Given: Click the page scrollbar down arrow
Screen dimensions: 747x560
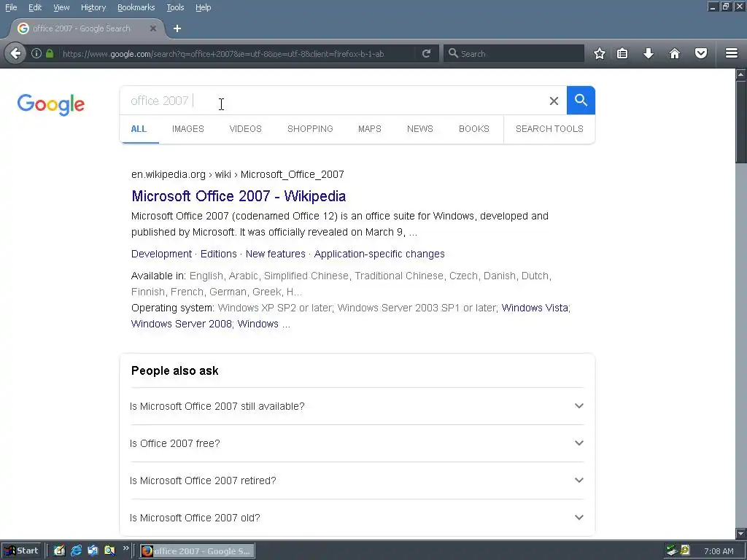Looking at the screenshot, I should coord(741,533).
